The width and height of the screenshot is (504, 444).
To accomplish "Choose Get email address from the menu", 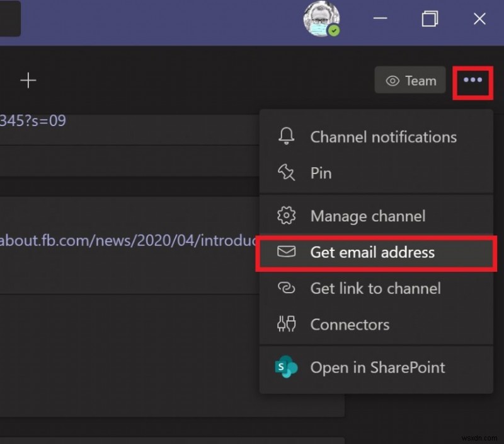I will (x=372, y=252).
